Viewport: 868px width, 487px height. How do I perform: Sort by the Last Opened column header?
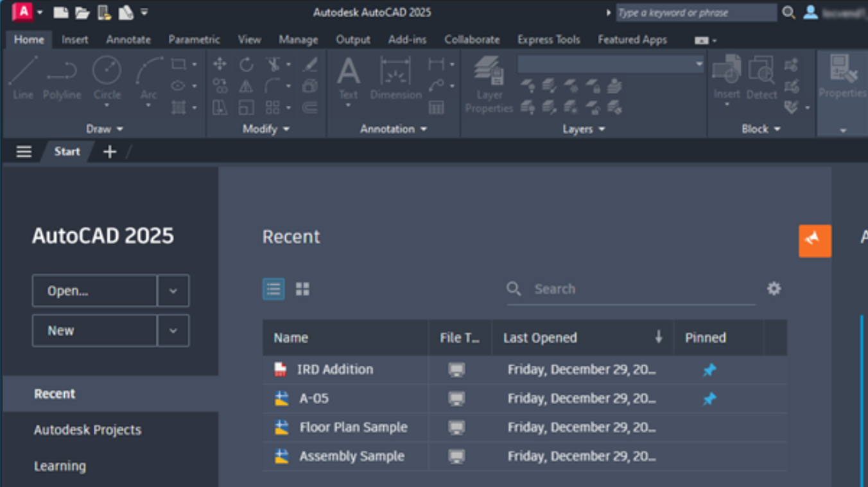click(x=582, y=338)
